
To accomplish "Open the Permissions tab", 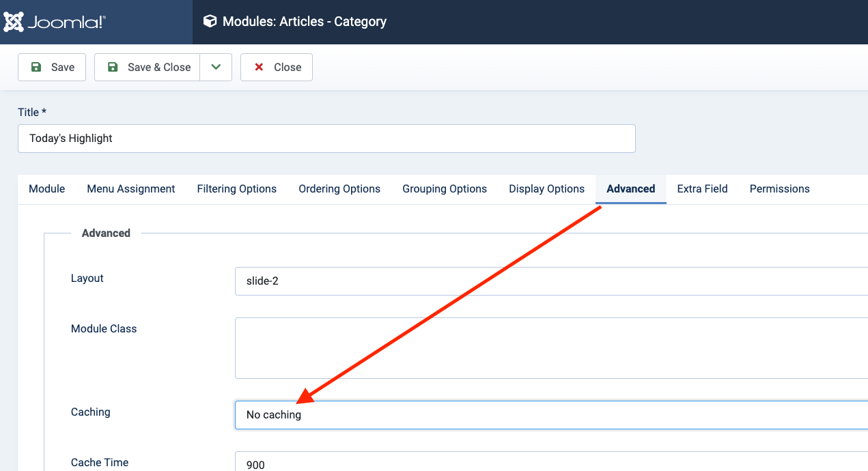I will [780, 189].
